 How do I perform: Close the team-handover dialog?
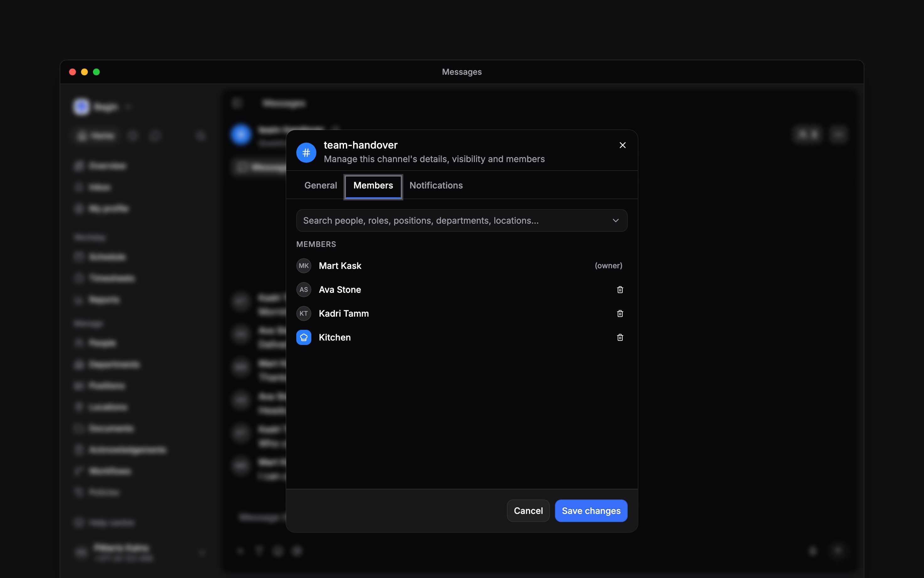(x=622, y=145)
